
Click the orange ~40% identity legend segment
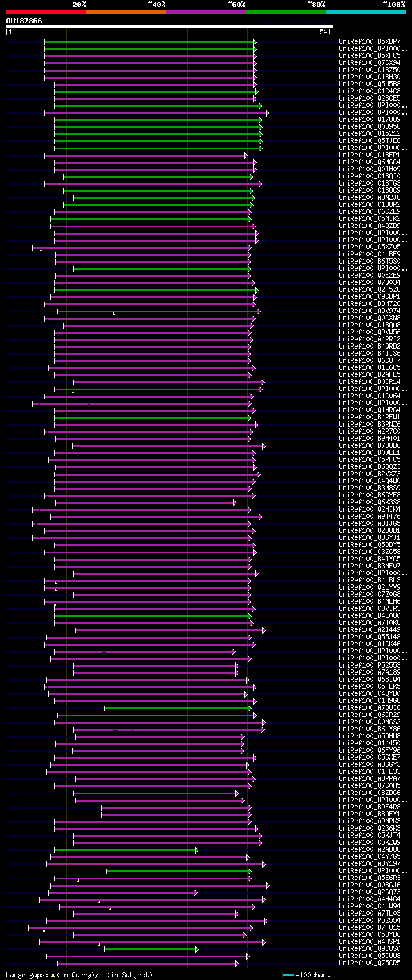[x=126, y=12]
